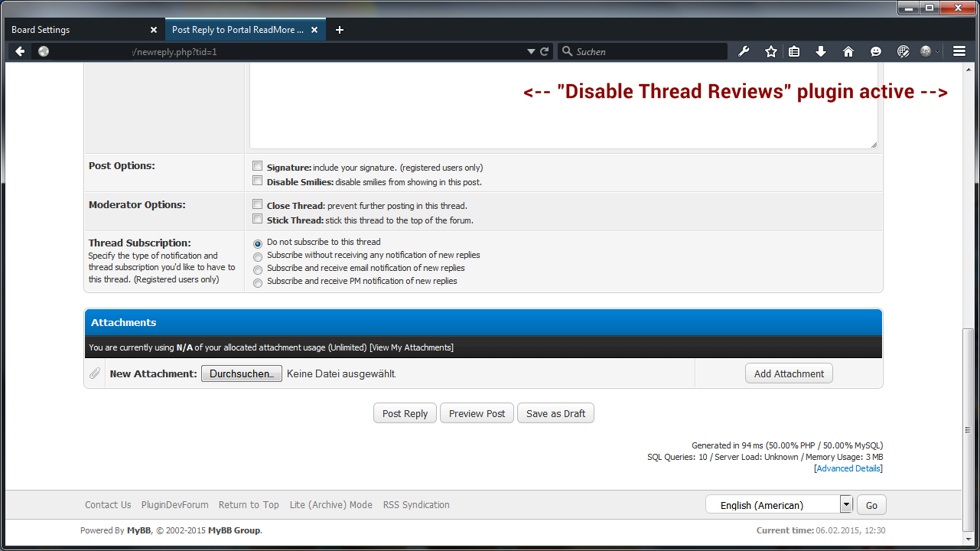Tick the Disable Smilies checkbox
Image resolution: width=980 pixels, height=551 pixels.
[258, 181]
